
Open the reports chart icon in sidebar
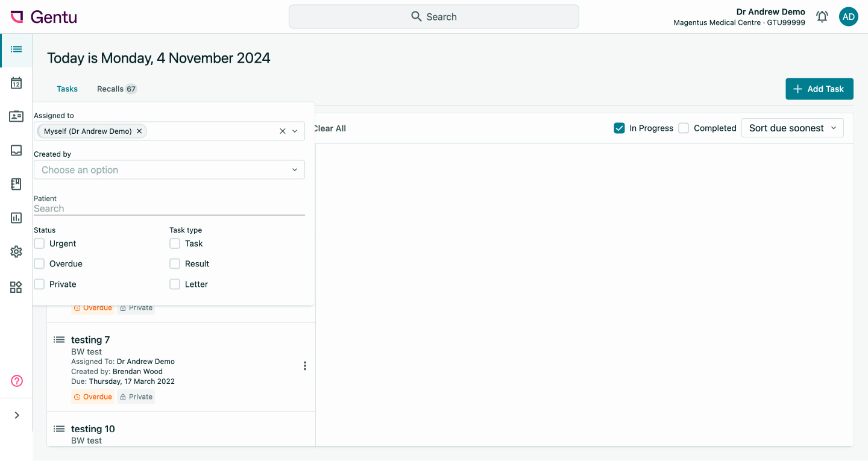[16, 218]
